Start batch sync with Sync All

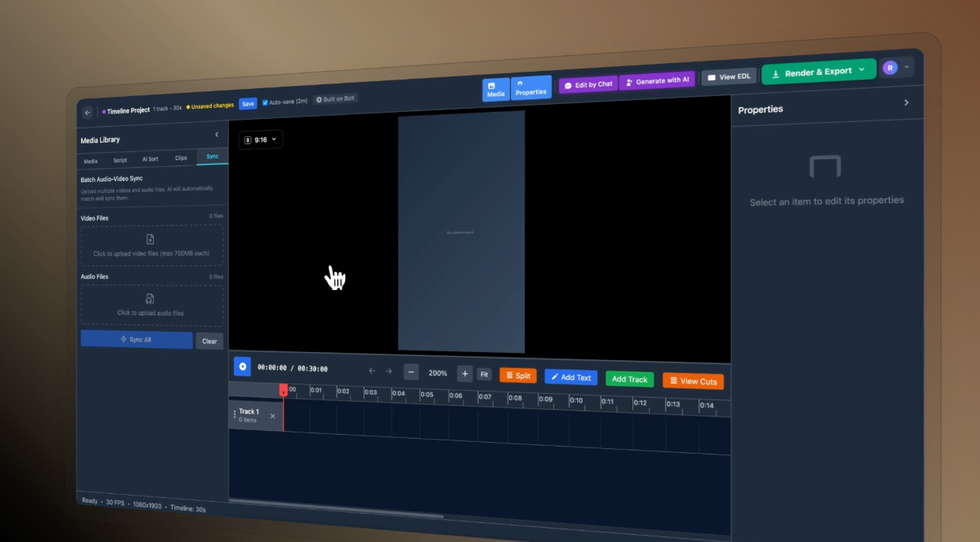click(x=136, y=340)
